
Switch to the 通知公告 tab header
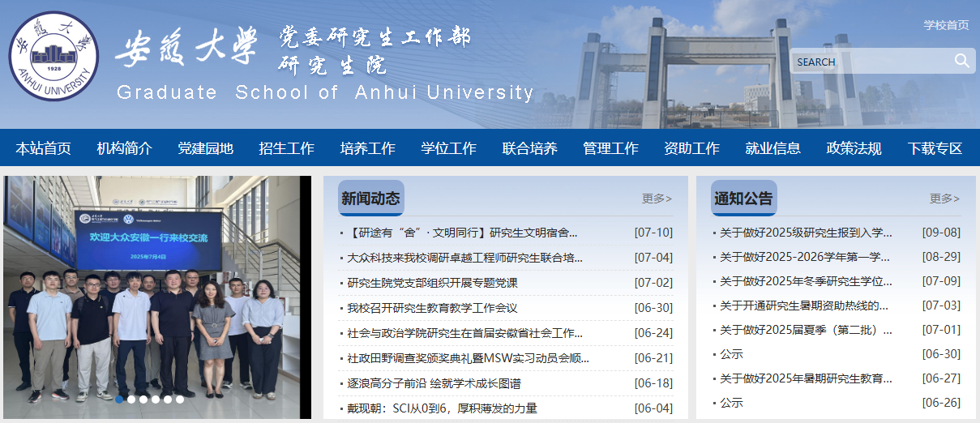[x=743, y=199]
